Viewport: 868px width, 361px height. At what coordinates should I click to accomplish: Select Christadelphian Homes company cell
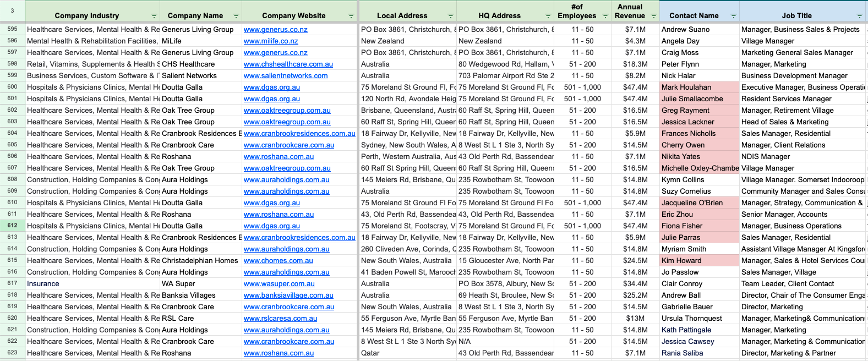(201, 261)
